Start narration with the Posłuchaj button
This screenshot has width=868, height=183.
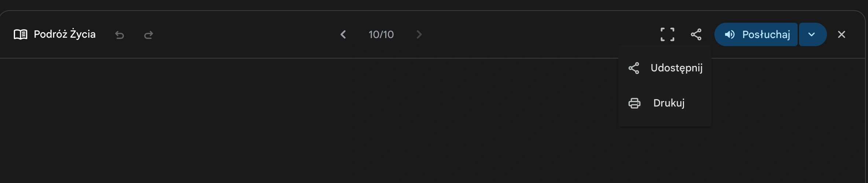pyautogui.click(x=756, y=34)
